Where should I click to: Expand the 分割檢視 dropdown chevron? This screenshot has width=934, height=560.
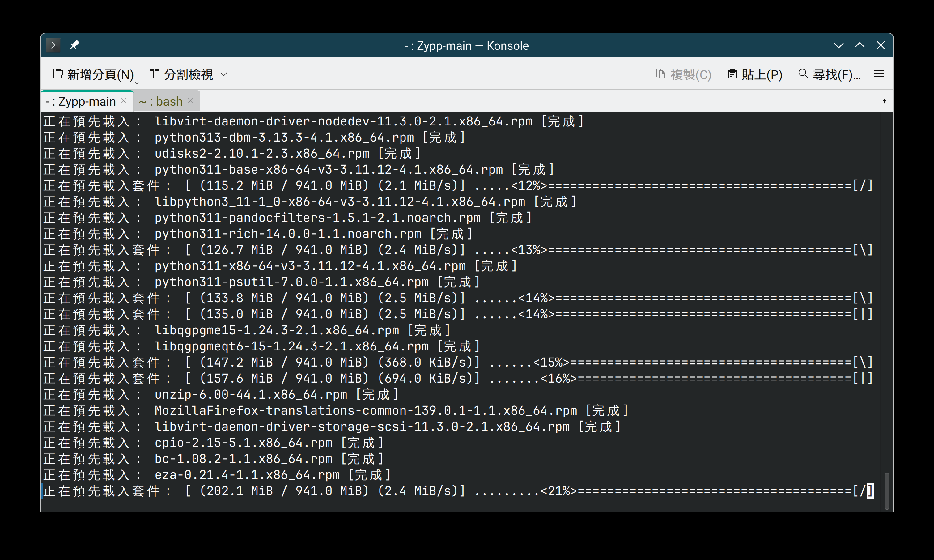224,74
